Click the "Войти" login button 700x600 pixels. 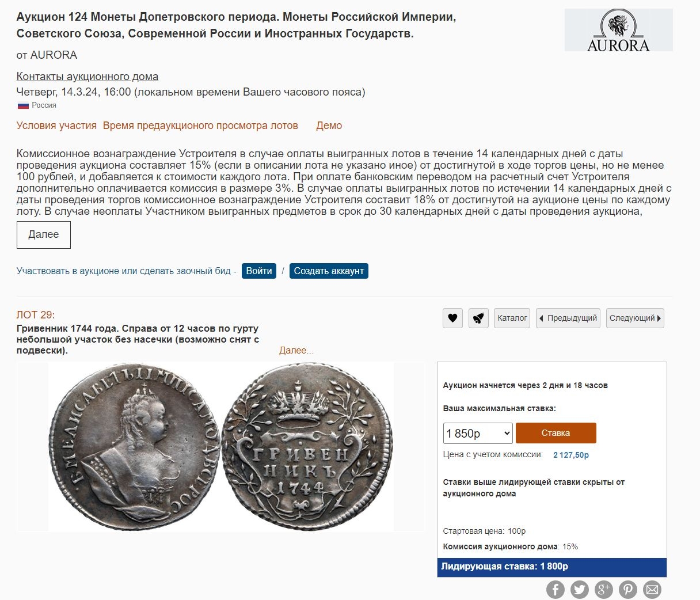click(x=259, y=271)
